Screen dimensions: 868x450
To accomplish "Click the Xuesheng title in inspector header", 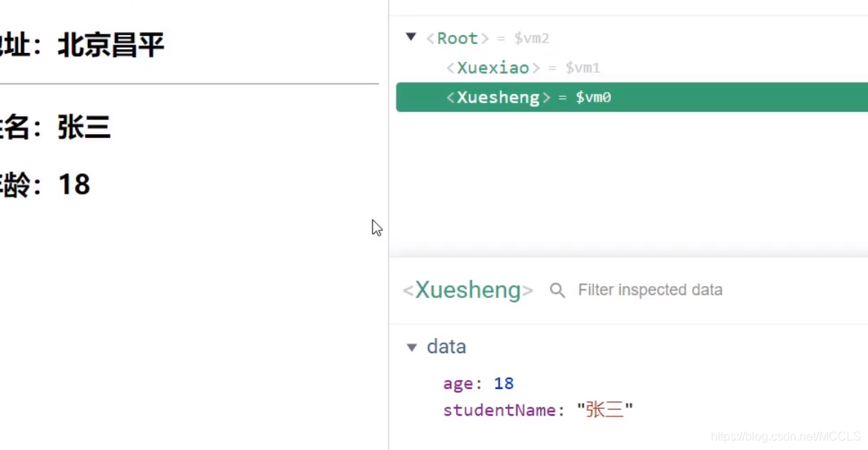I will [468, 290].
